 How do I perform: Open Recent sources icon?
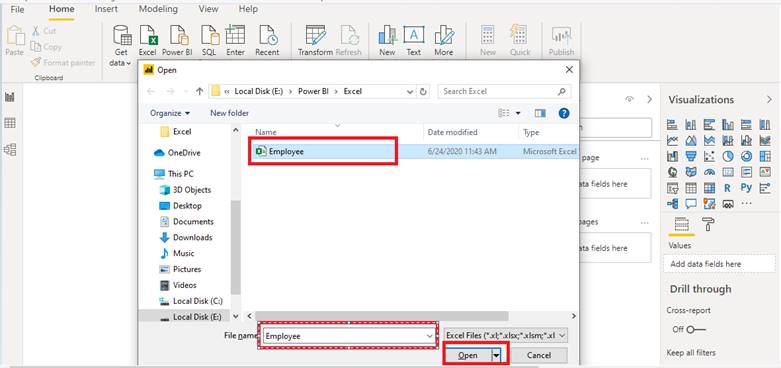click(267, 35)
